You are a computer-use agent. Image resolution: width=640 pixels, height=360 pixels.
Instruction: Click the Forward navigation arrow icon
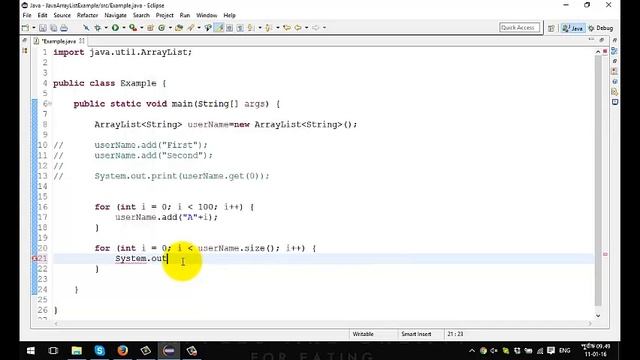pyautogui.click(x=316, y=28)
